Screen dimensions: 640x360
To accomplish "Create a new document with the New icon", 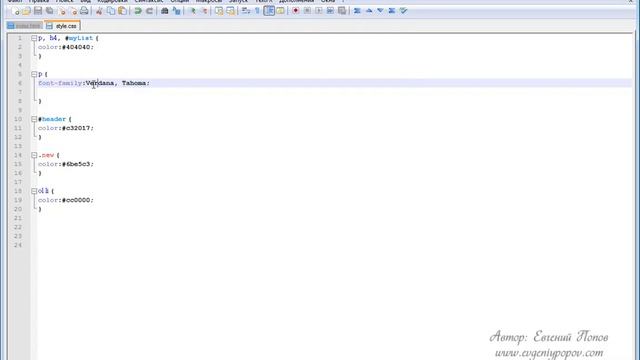I will pos(15,11).
